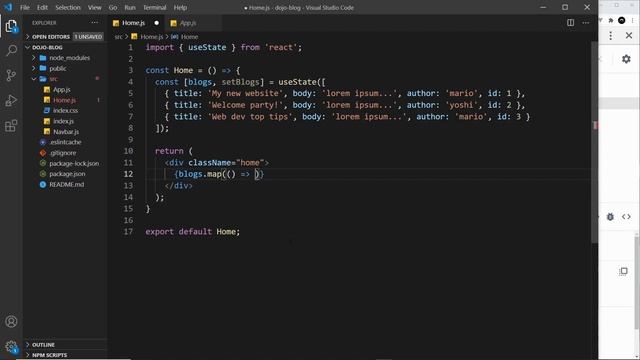The height and width of the screenshot is (360, 640).
Task: Open the Terminal menu
Action: (154, 8)
